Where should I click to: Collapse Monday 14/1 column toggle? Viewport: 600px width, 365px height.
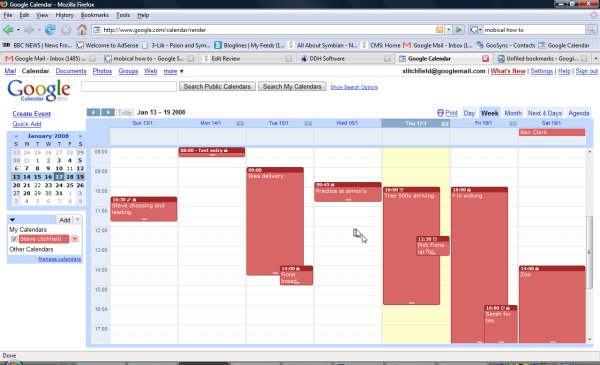(240, 124)
